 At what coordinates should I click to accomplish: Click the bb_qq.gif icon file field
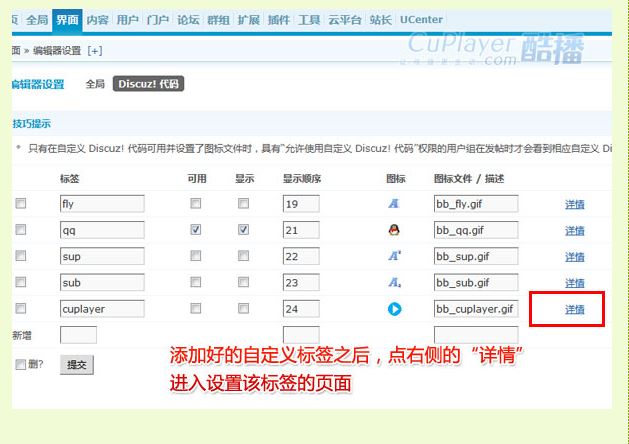pos(476,230)
